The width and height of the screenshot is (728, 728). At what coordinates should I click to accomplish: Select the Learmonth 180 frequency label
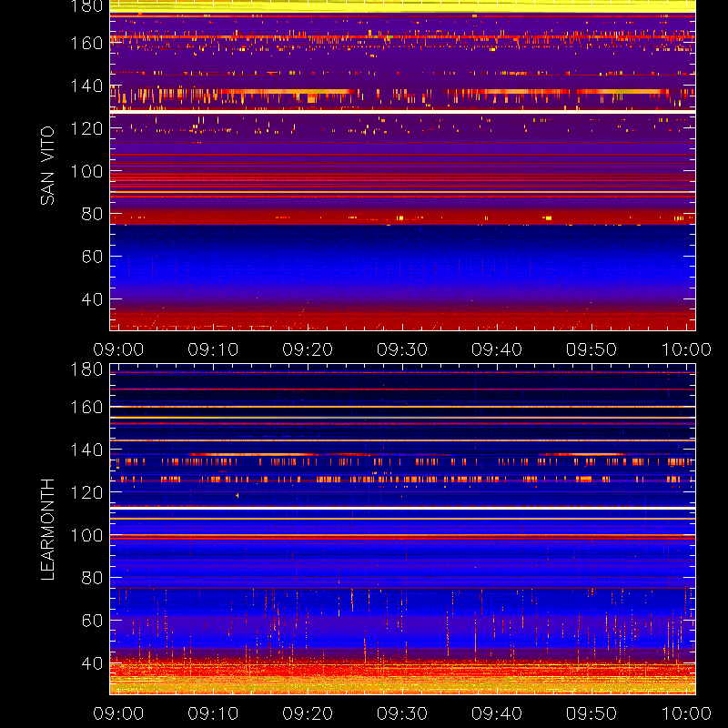click(x=86, y=369)
